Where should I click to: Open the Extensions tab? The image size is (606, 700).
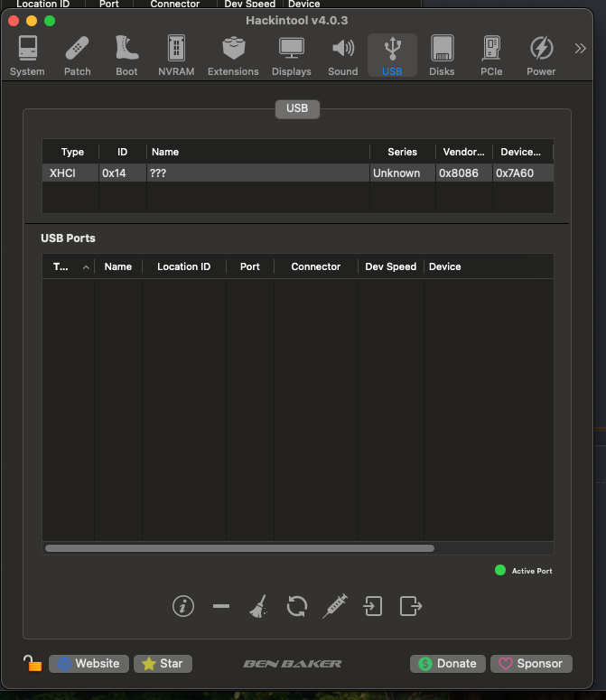pyautogui.click(x=233, y=55)
